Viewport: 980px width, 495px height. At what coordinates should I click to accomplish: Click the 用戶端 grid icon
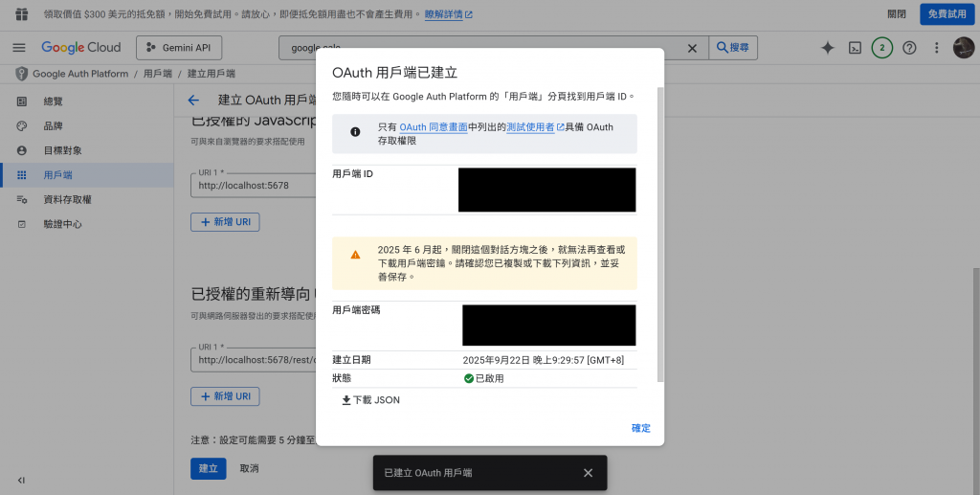click(22, 175)
